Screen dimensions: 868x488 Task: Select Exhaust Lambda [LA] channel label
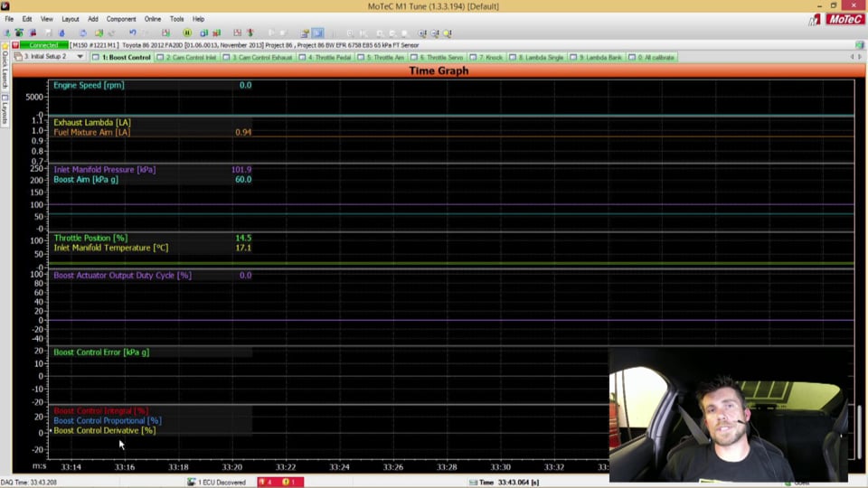click(92, 122)
